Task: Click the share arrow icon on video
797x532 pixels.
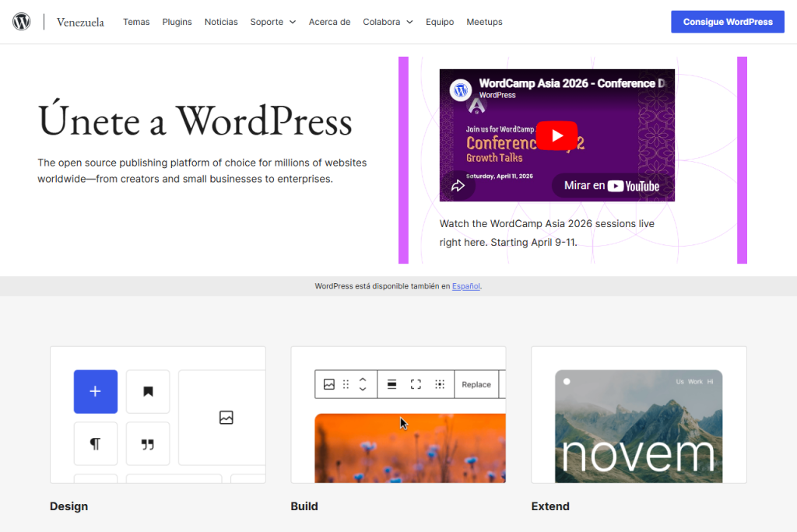Action: coord(456,186)
